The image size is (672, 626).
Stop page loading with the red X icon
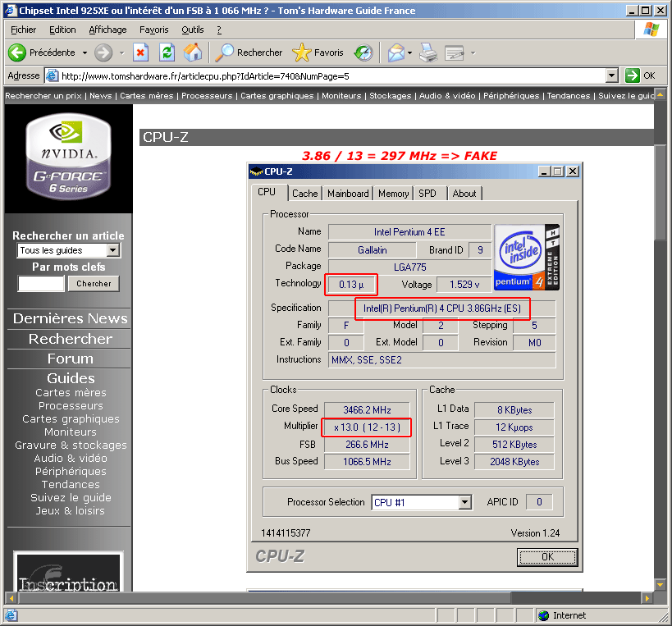pos(140,53)
